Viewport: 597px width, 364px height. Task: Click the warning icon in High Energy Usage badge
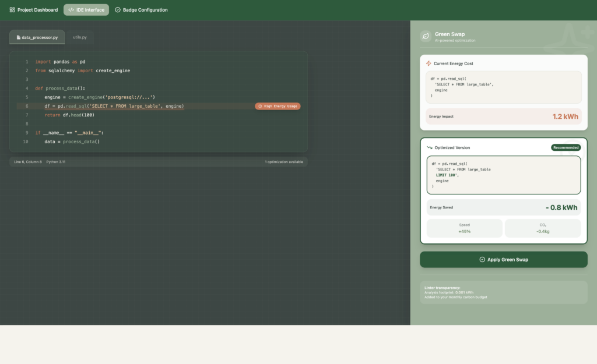[260, 106]
